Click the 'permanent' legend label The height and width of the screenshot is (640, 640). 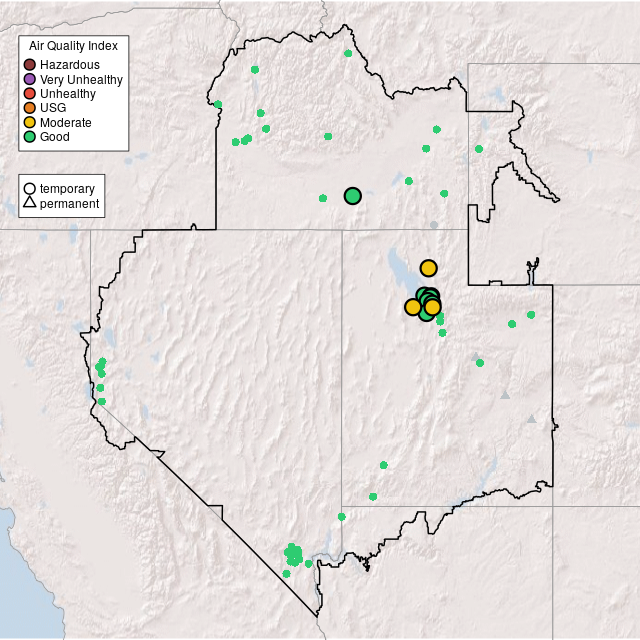(69, 203)
